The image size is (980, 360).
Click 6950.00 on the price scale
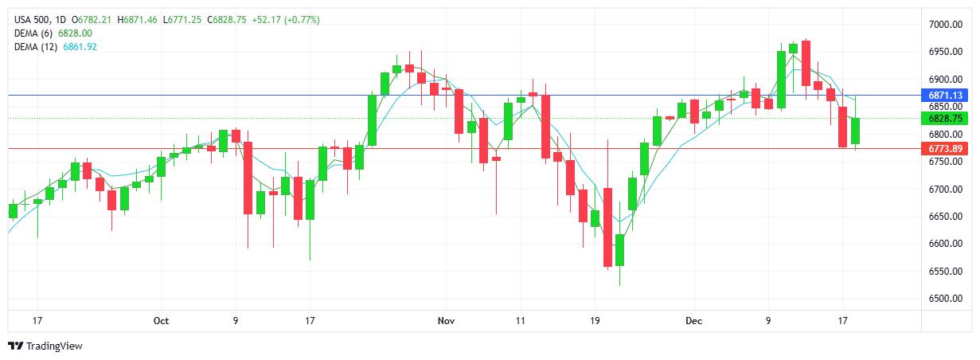[x=946, y=52]
